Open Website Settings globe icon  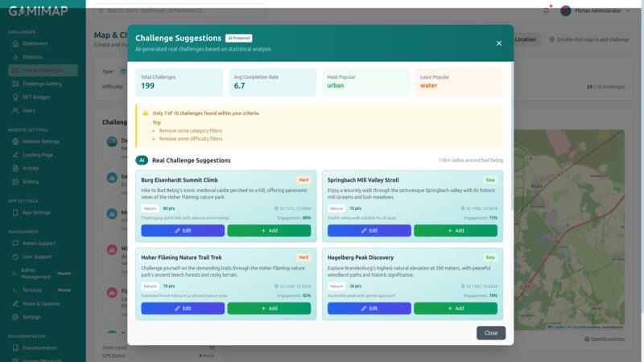tap(15, 142)
